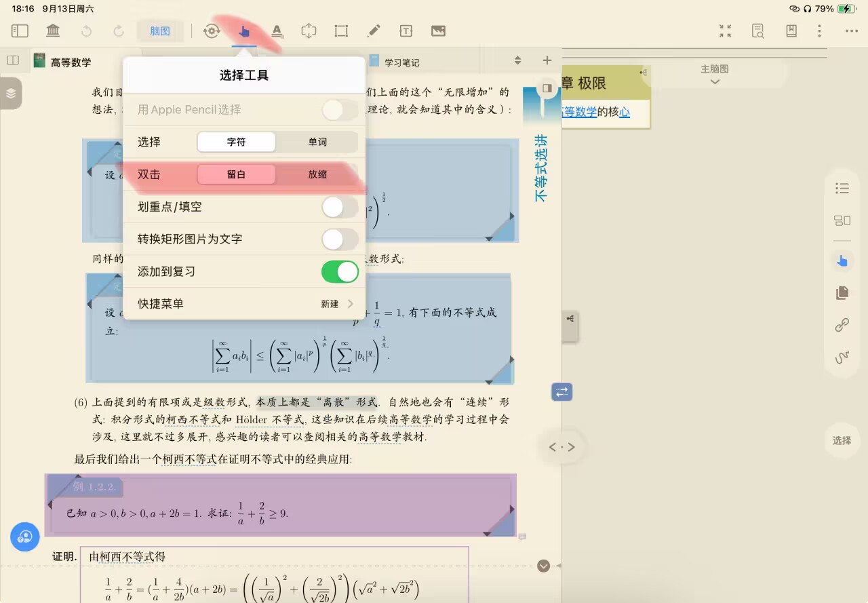Viewport: 868px width, 603px height.
Task: Set selection mode to 单词
Action: click(x=317, y=142)
